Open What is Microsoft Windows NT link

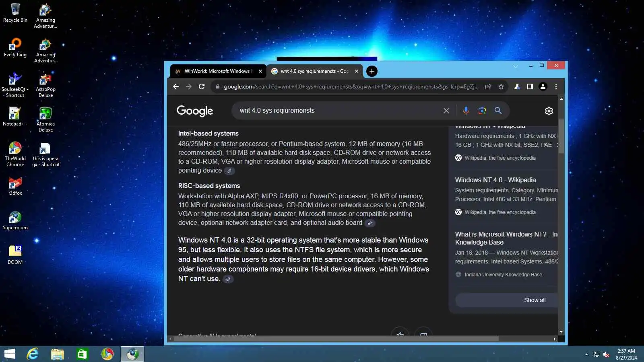(x=506, y=239)
